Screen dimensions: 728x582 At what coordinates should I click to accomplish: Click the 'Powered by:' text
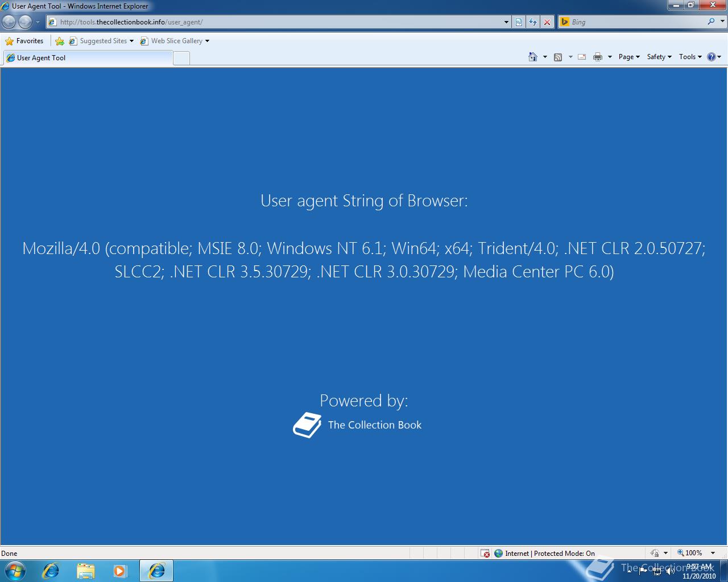pyautogui.click(x=364, y=401)
